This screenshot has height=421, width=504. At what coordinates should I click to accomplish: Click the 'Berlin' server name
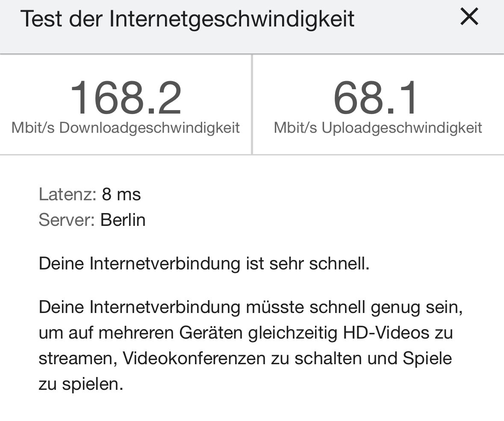click(123, 220)
